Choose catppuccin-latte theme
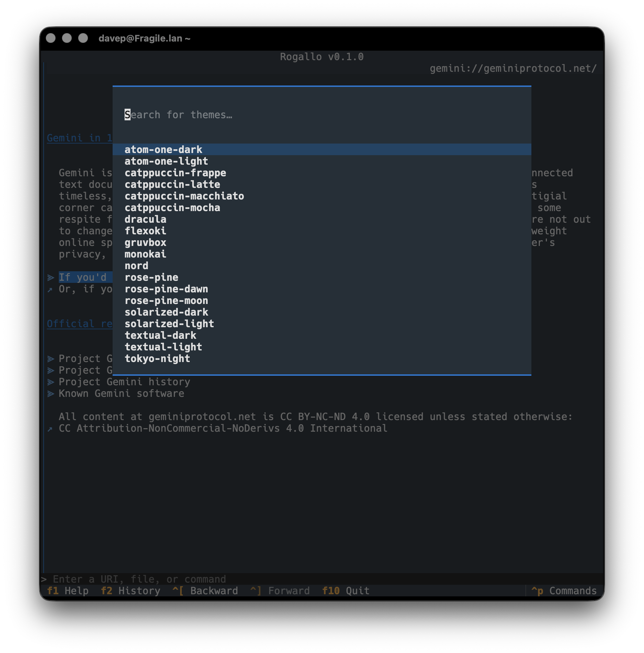644x653 pixels. pyautogui.click(x=322, y=184)
